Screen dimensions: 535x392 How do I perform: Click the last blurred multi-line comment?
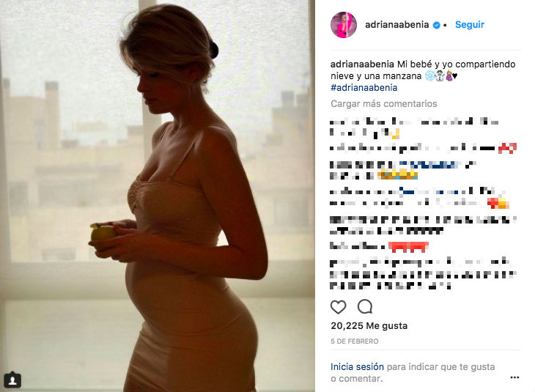[423, 274]
